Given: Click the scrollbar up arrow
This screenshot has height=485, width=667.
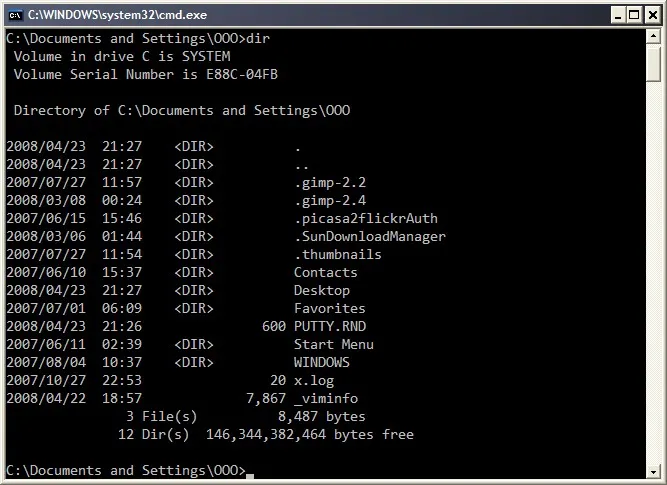Looking at the screenshot, I should click(654, 38).
